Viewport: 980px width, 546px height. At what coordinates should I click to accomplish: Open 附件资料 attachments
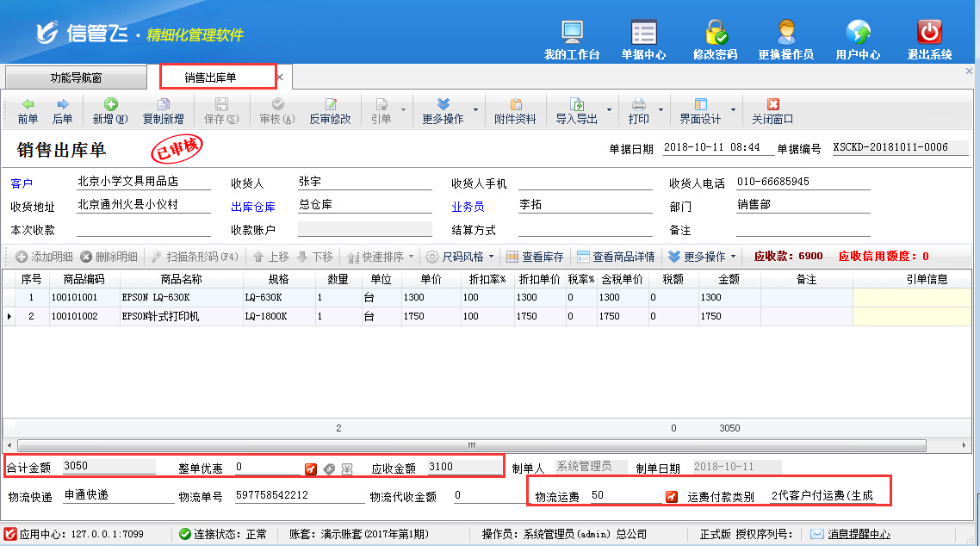(x=515, y=111)
